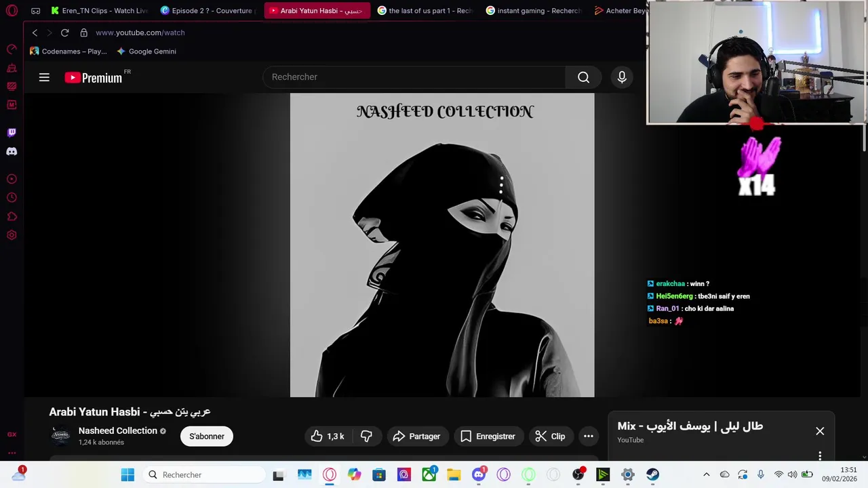Click the Clip scissors button
Viewport: 868px width, 488px height.
(550, 436)
